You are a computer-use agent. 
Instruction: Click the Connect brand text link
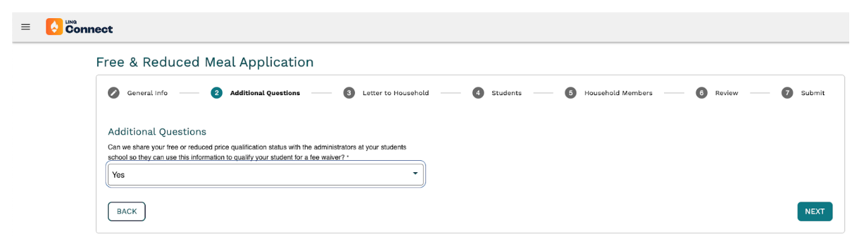[89, 28]
